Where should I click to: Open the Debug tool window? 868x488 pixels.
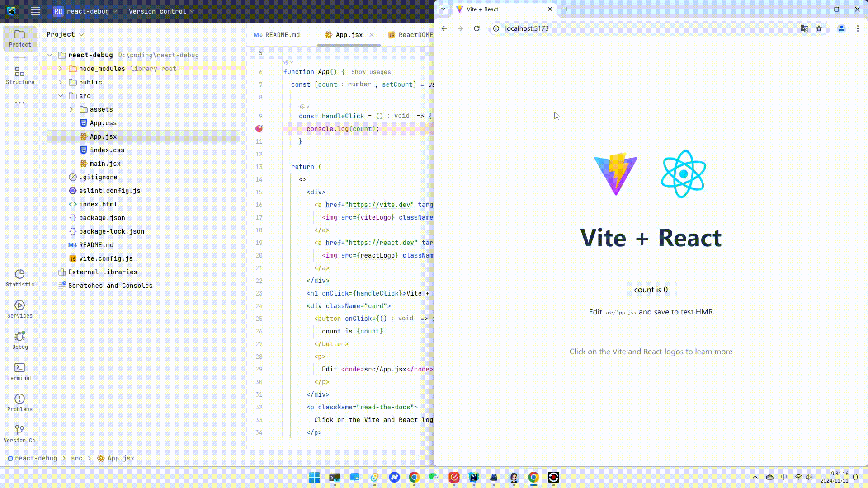click(x=19, y=340)
